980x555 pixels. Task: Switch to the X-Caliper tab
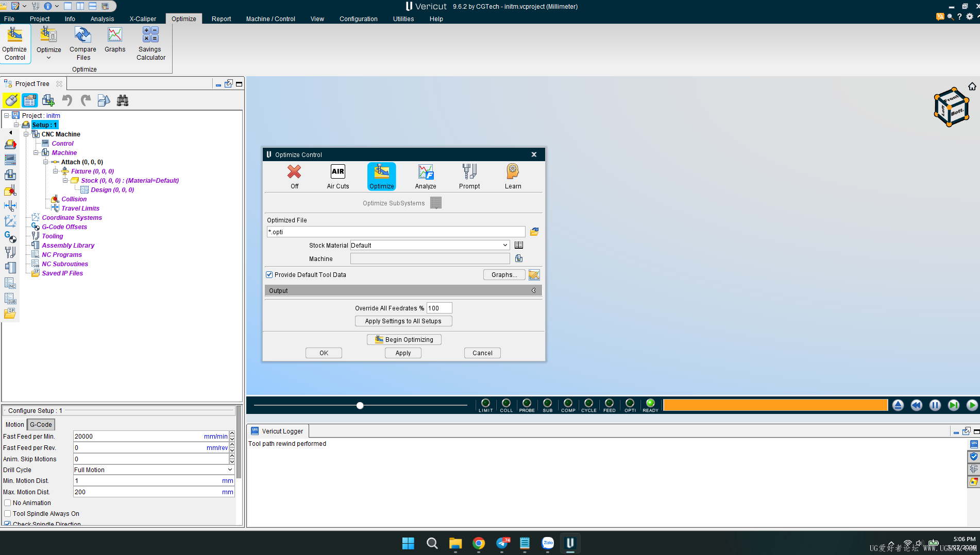click(x=143, y=19)
